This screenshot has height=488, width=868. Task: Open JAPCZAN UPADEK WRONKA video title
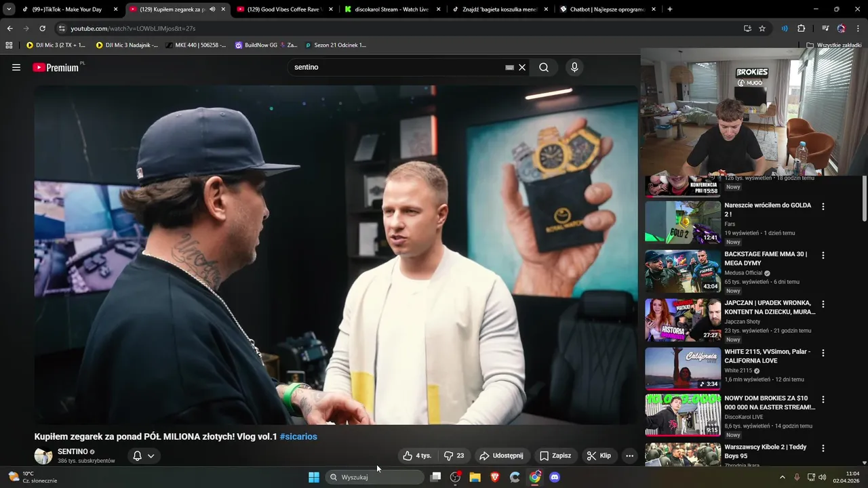pos(770,307)
